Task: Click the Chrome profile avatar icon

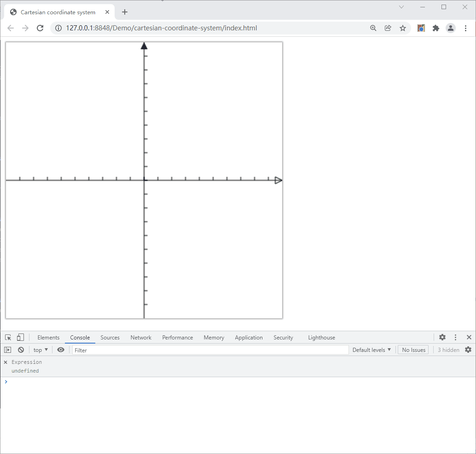Action: pyautogui.click(x=451, y=28)
